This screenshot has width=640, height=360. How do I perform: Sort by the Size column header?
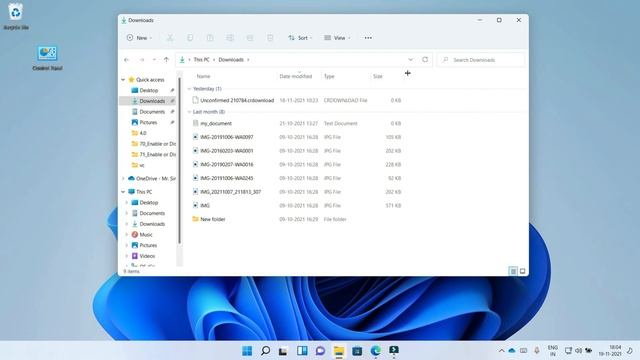point(378,76)
